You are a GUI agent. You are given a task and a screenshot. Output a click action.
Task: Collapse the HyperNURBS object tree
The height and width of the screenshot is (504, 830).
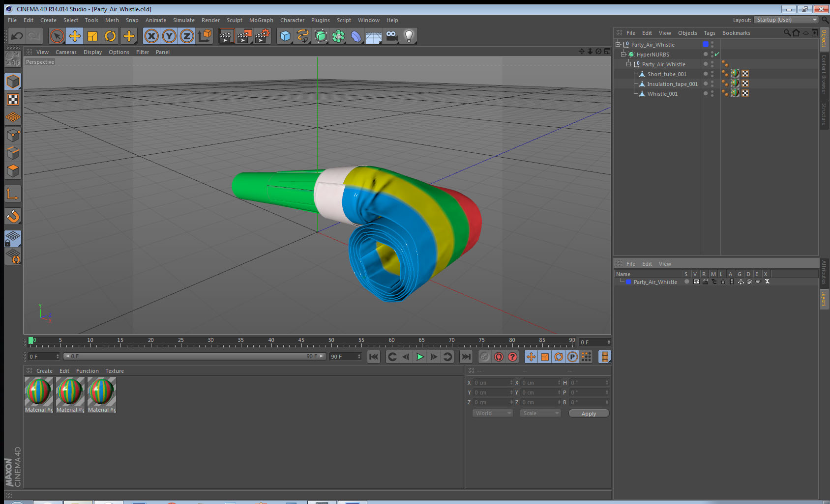623,54
